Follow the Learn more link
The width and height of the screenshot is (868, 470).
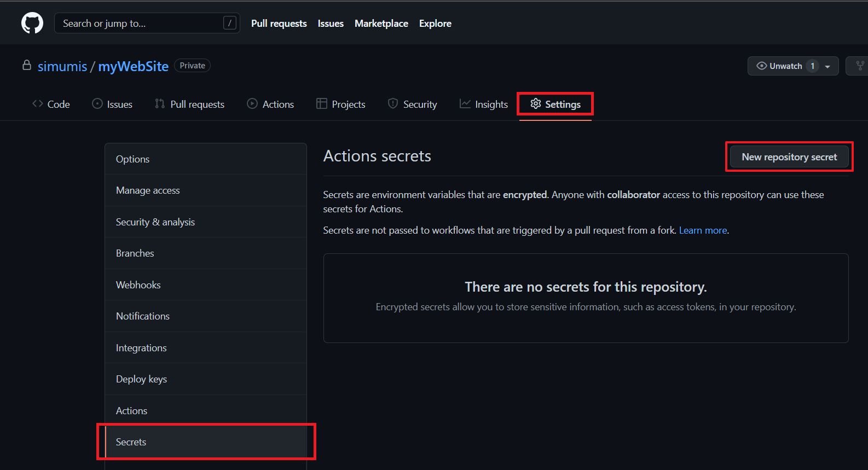tap(703, 230)
